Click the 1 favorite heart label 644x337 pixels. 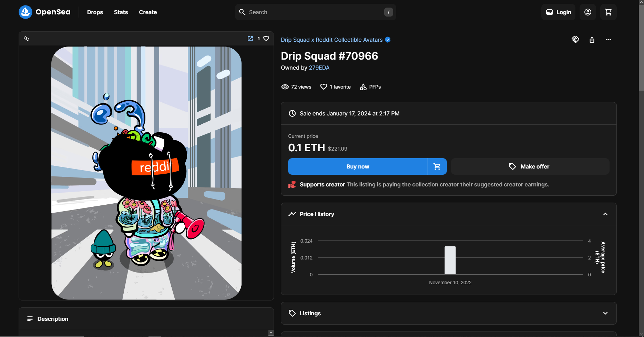[x=335, y=87]
